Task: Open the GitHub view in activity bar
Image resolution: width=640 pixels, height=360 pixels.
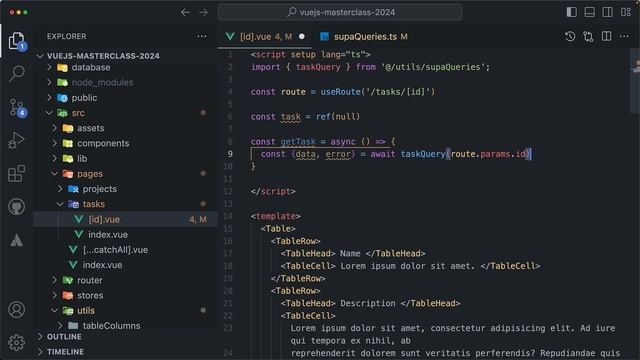Action: (16, 207)
